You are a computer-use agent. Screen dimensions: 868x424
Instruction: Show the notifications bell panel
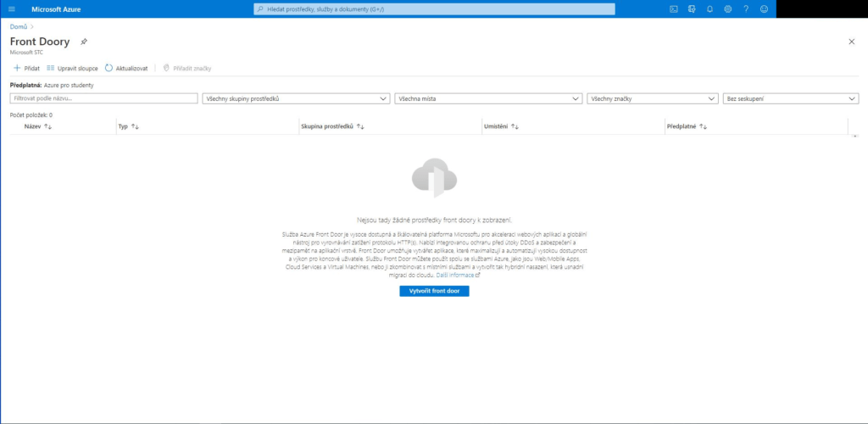click(709, 8)
